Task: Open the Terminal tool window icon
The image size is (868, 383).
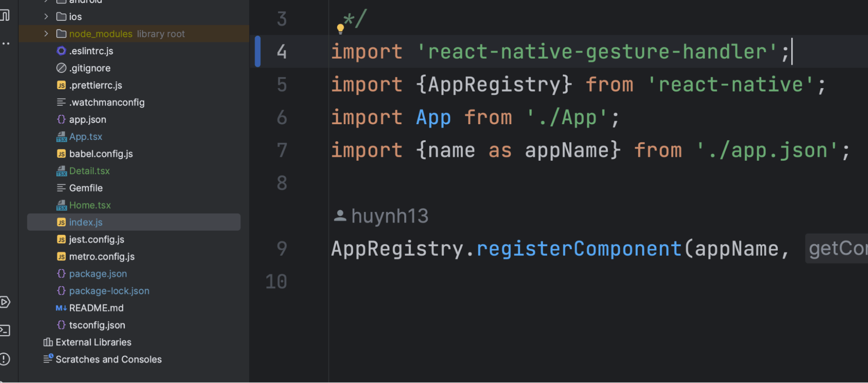Action: [4, 330]
